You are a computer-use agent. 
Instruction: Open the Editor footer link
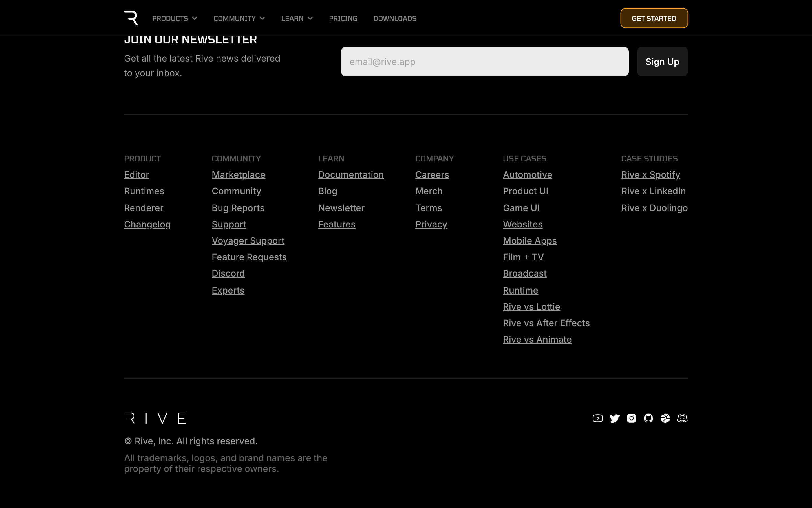(x=136, y=175)
